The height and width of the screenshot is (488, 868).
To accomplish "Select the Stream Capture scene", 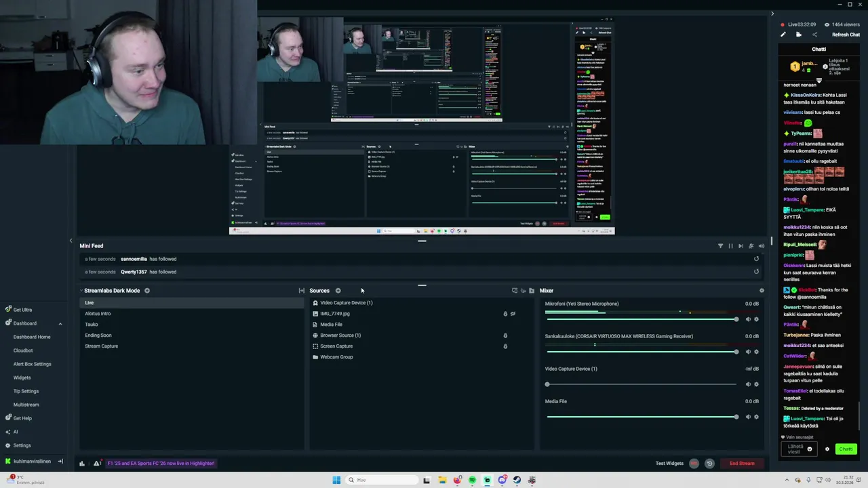I will coord(192,346).
